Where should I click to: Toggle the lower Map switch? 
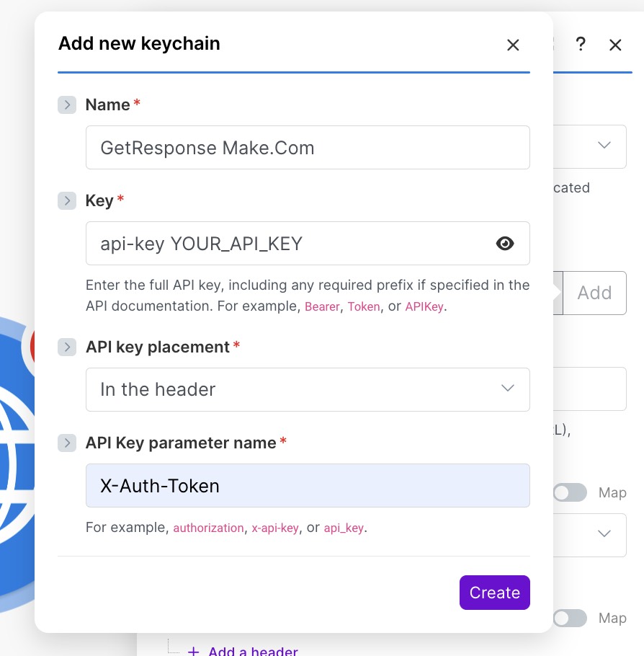pos(570,618)
